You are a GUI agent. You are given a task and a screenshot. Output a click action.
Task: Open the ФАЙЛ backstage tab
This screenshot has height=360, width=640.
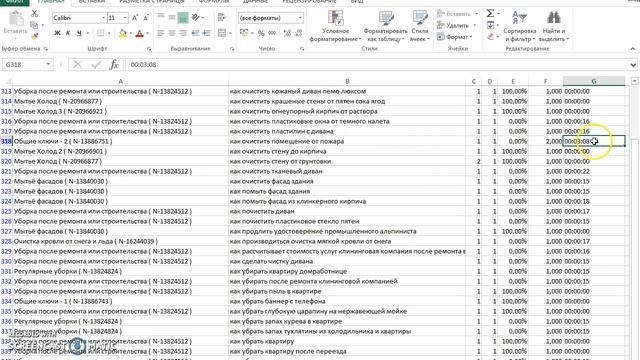(x=15, y=2)
